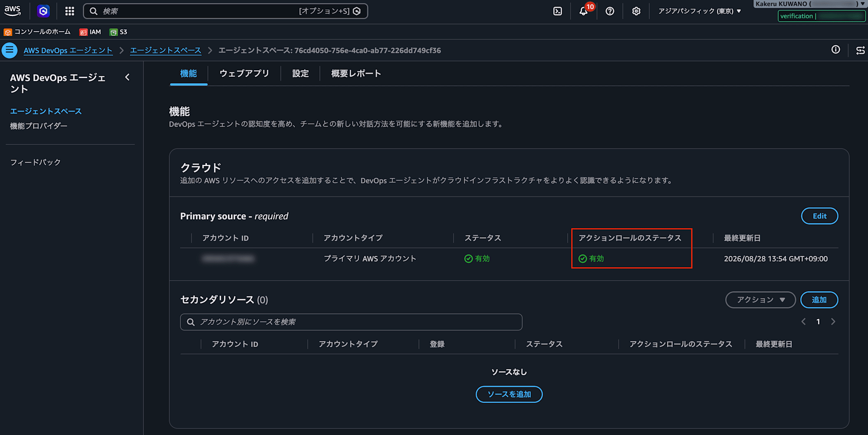The width and height of the screenshot is (868, 435).
Task: Switch to the 機能 tab
Action: click(188, 74)
